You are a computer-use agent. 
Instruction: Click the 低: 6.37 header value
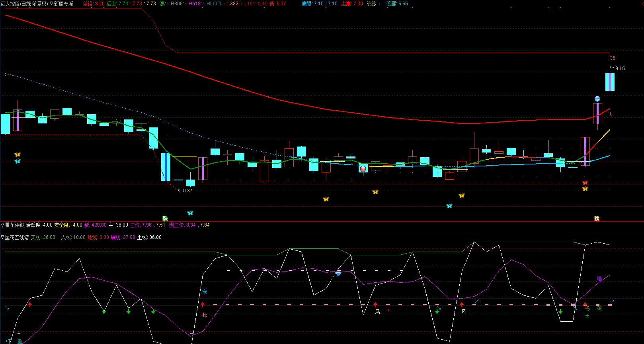point(278,4)
